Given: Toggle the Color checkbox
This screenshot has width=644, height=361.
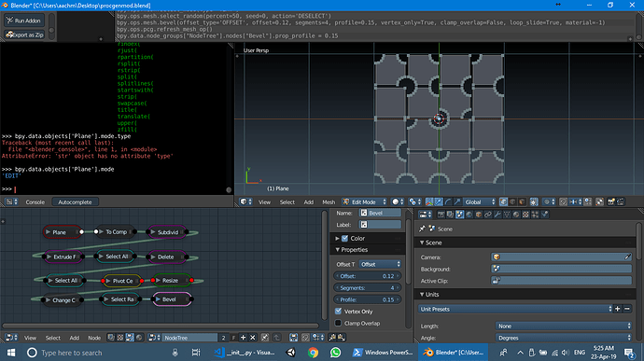Looking at the screenshot, I should tap(345, 238).
